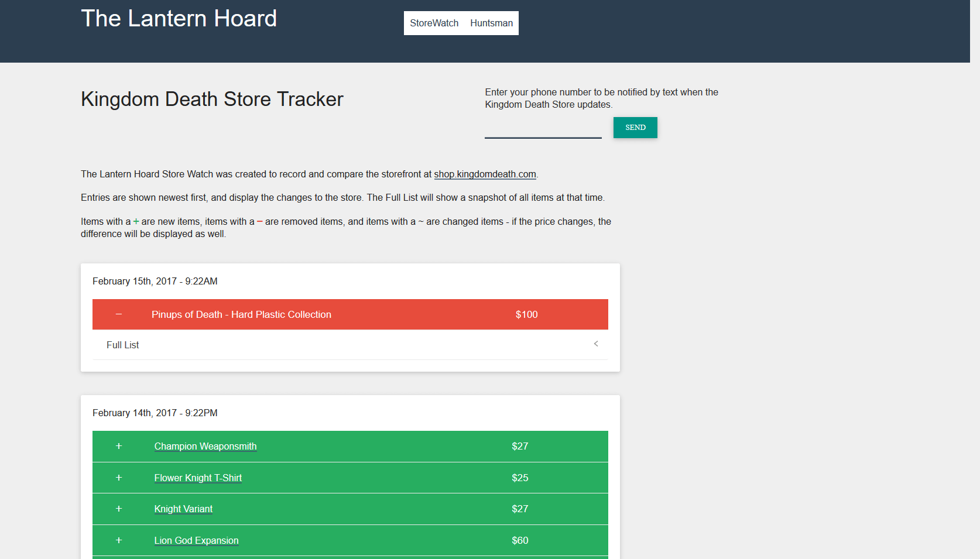Expand the Full List chevron for February 15th
The width and height of the screenshot is (980, 559).
pos(595,344)
